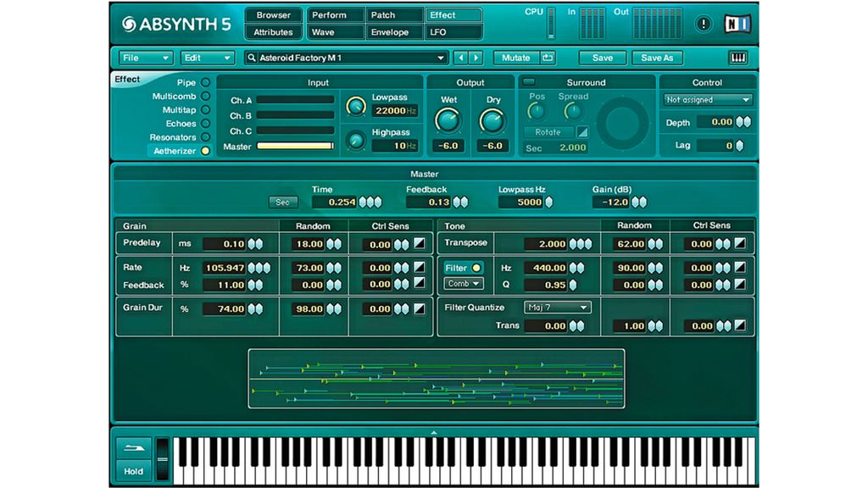The image size is (868, 488).
Task: Click the exclamation warning icon near CPU meters
Action: [703, 25]
